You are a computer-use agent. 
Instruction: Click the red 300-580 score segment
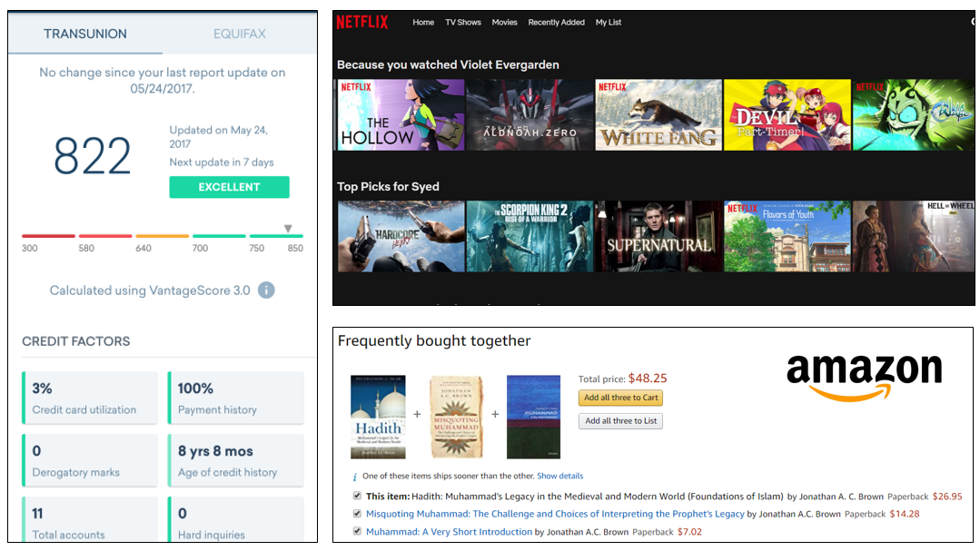pyautogui.click(x=49, y=236)
